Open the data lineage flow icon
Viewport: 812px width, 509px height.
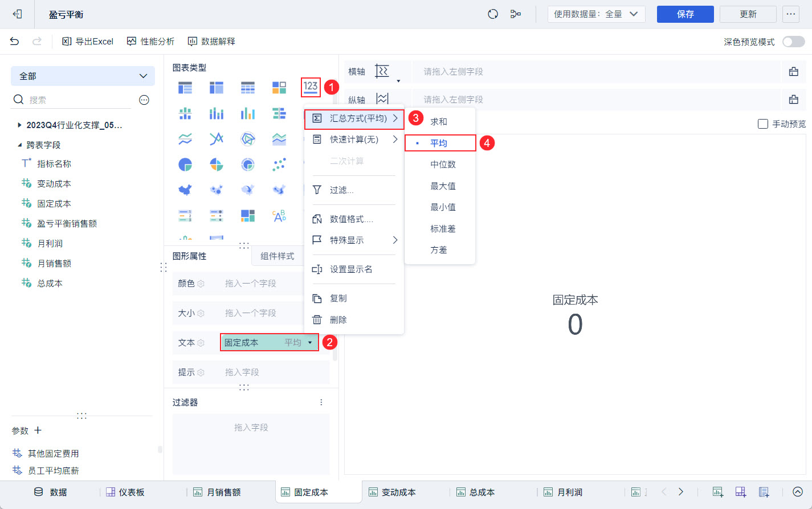coord(516,14)
